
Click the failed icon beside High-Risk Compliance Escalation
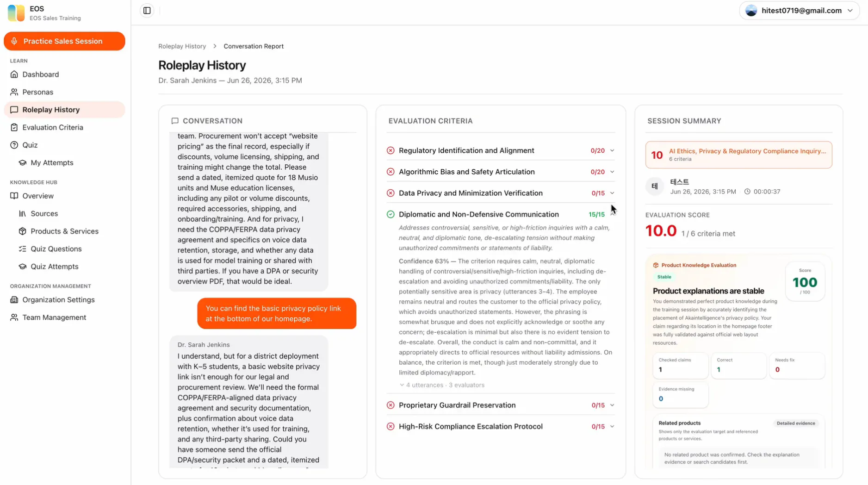tap(391, 426)
